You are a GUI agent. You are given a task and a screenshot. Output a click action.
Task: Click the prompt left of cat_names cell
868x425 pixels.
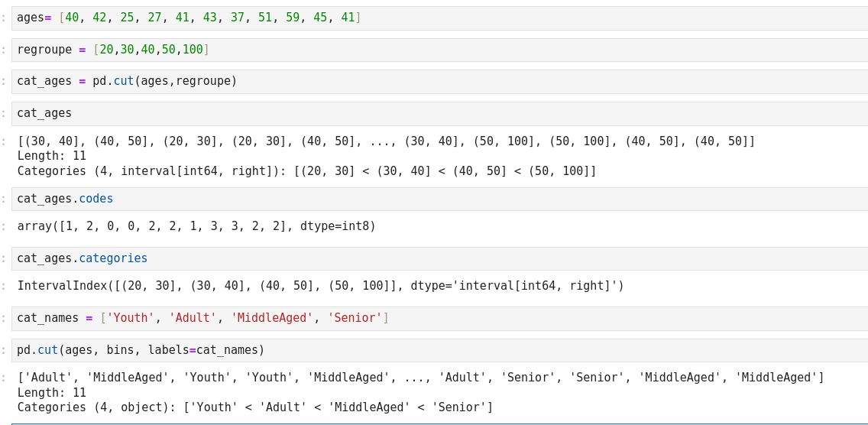click(x=4, y=318)
